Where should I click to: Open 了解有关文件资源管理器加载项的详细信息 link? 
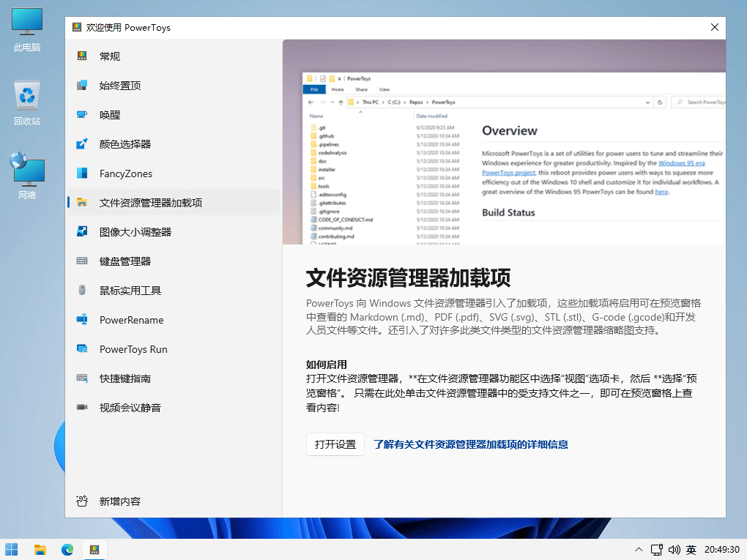[471, 444]
